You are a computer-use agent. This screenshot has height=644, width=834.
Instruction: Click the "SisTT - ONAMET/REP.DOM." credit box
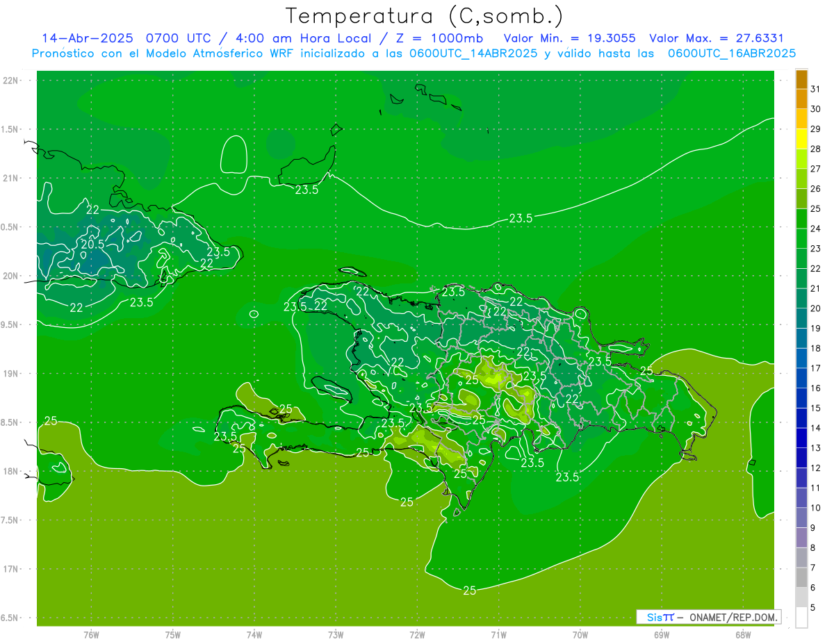[x=709, y=617]
